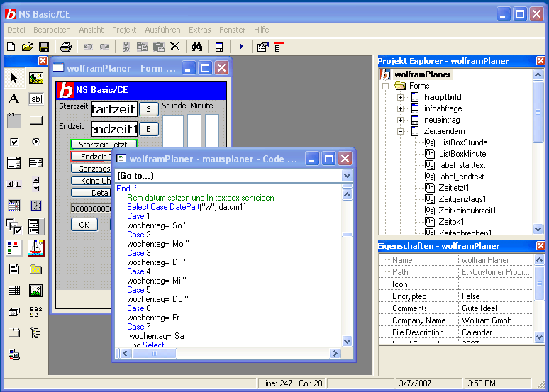This screenshot has width=549, height=392.
Task: Select the TextBox tool marked abl
Action: (35, 99)
